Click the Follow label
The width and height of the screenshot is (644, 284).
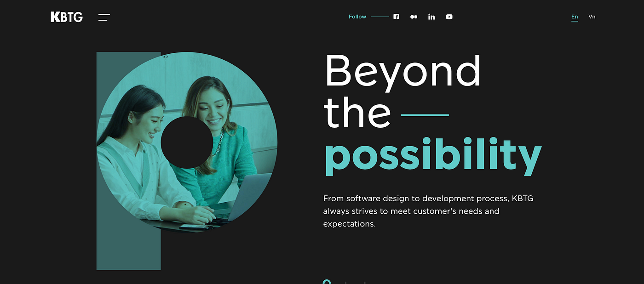(x=357, y=17)
